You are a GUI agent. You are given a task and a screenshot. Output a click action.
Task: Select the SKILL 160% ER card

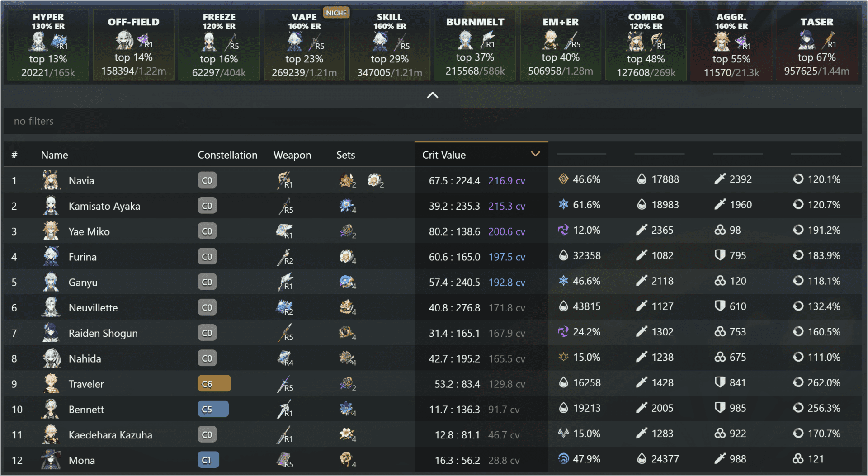(x=390, y=45)
